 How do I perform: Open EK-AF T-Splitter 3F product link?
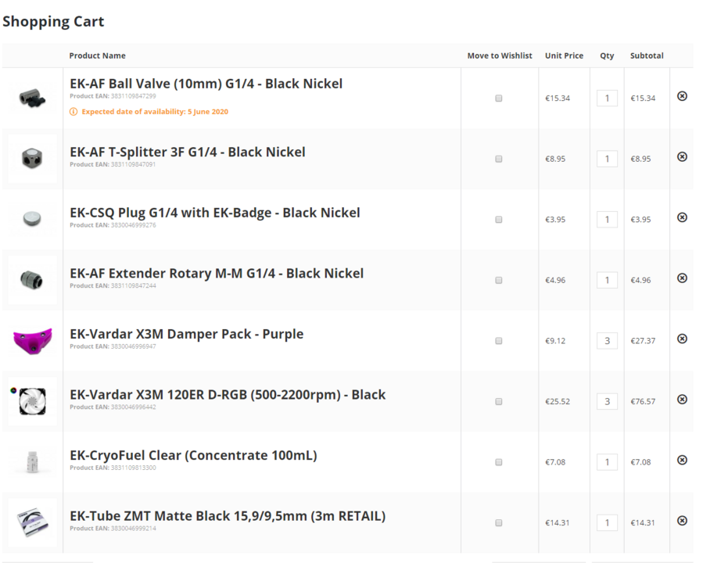point(188,152)
